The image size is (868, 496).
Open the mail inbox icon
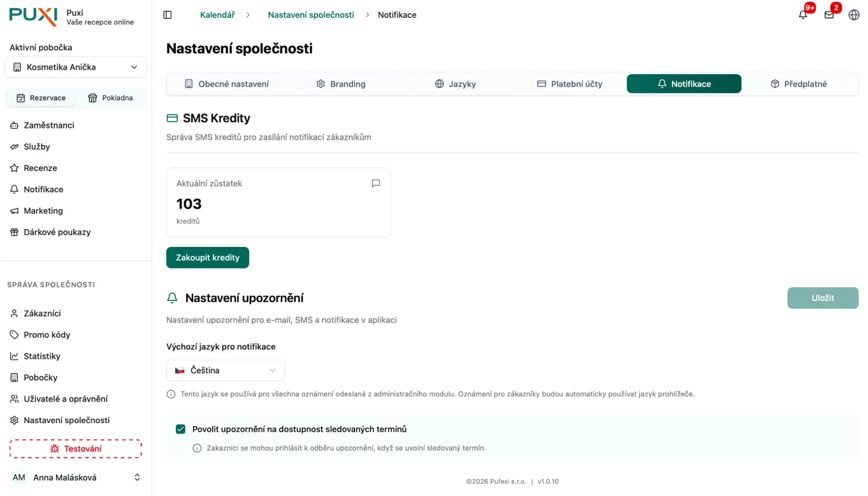point(829,15)
